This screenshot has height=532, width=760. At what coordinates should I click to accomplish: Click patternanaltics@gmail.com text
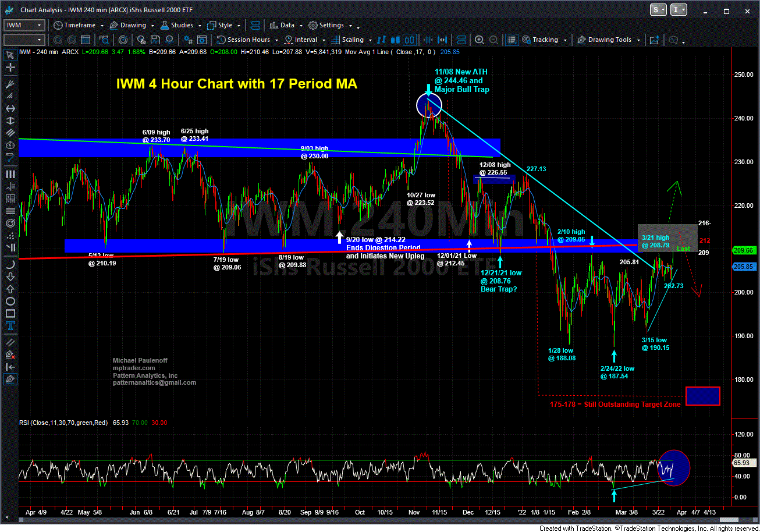(x=154, y=383)
